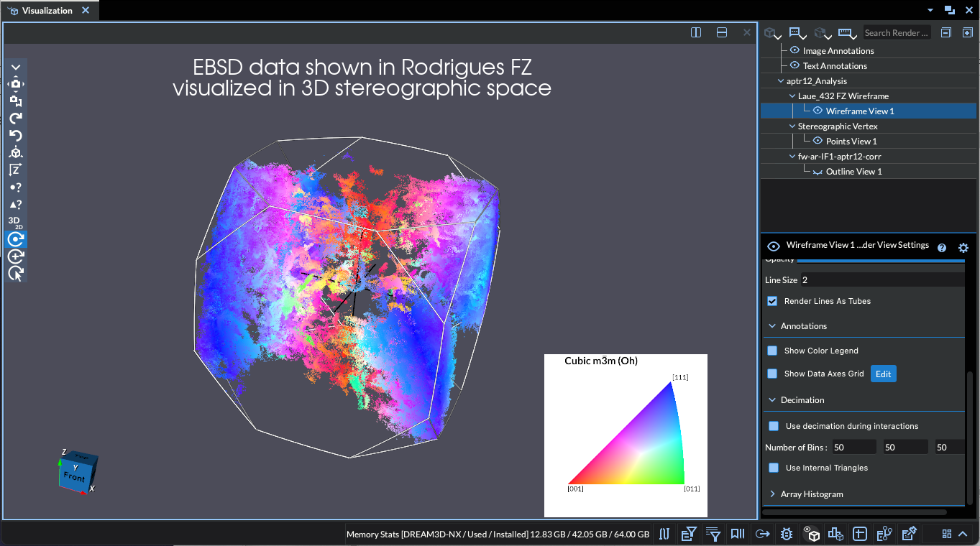Viewport: 980px width, 546px height.
Task: Check Use decimation during interactions
Action: click(774, 426)
